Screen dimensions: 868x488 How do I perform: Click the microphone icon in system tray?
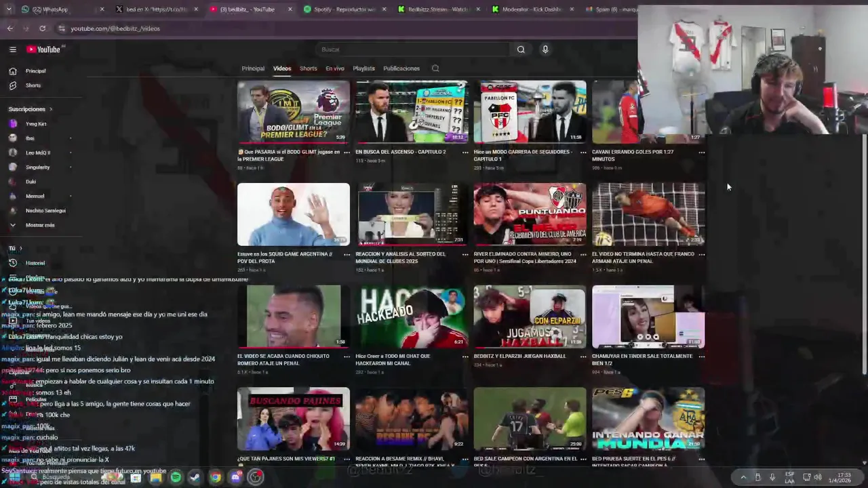(x=772, y=478)
